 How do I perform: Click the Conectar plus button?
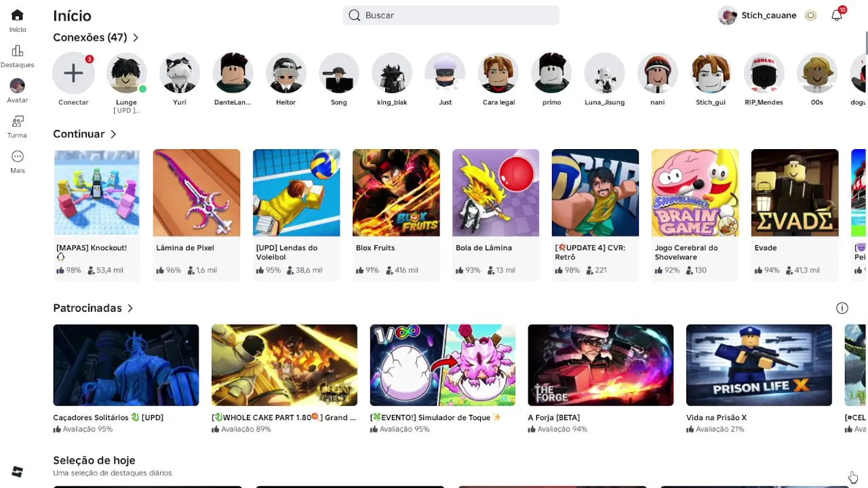73,73
